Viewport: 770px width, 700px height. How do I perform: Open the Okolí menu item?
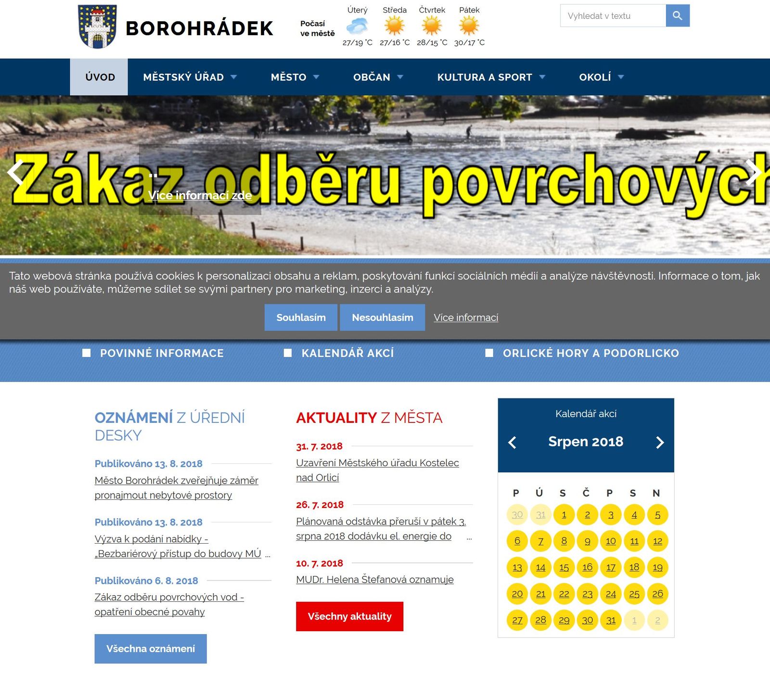pyautogui.click(x=595, y=77)
